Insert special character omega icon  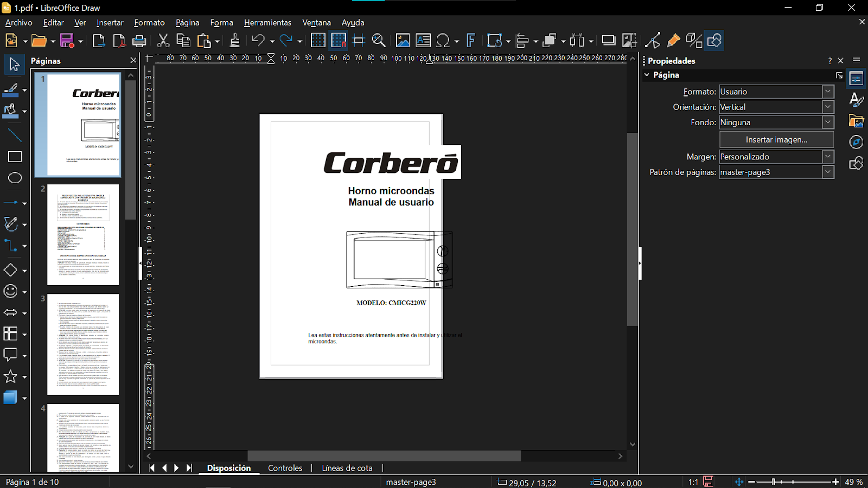click(443, 41)
